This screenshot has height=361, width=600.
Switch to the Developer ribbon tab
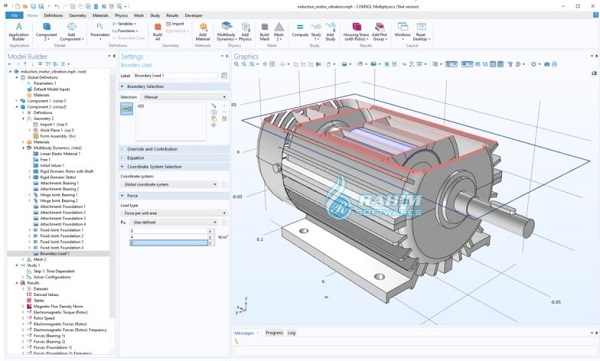194,15
